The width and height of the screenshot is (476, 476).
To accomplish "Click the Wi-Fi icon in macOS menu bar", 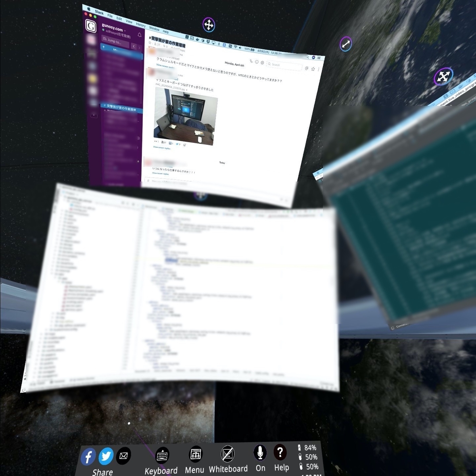I will click(x=235, y=46).
